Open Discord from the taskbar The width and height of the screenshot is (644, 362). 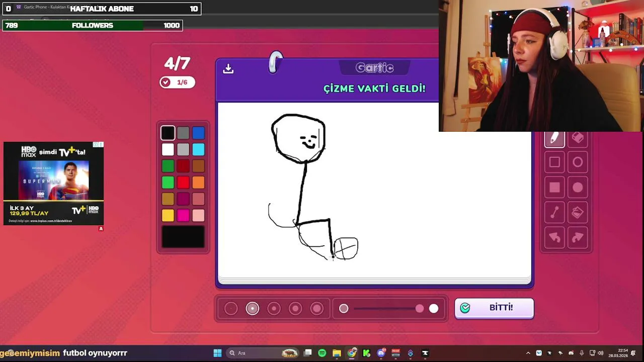(x=381, y=353)
